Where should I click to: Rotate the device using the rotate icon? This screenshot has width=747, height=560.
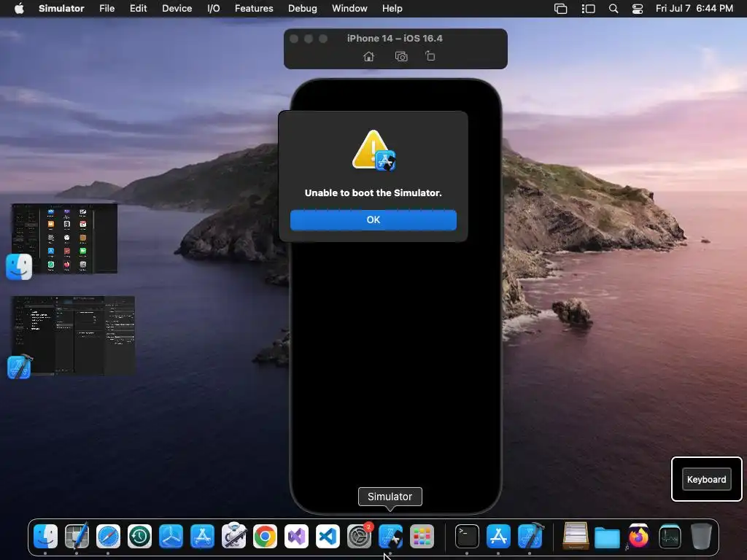coord(430,56)
